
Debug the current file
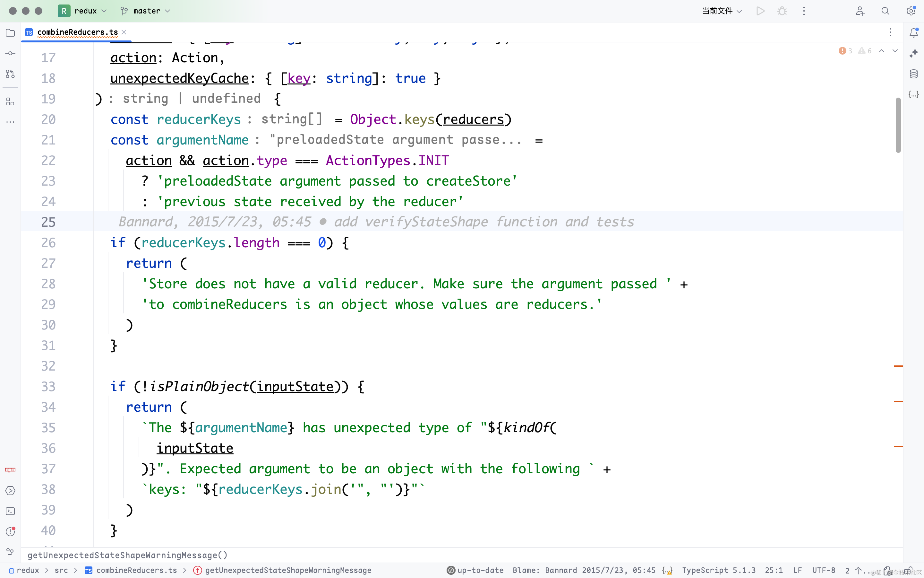click(782, 11)
